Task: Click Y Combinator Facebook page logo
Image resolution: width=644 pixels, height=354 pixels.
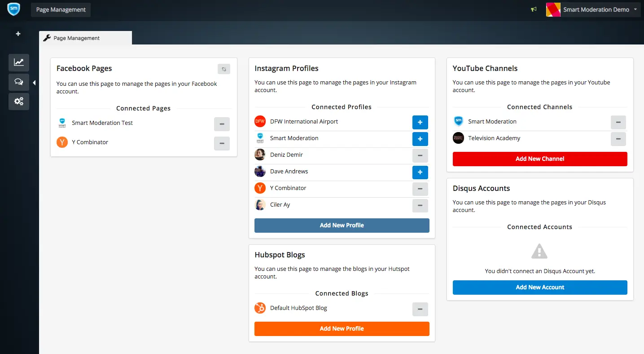Action: (62, 142)
